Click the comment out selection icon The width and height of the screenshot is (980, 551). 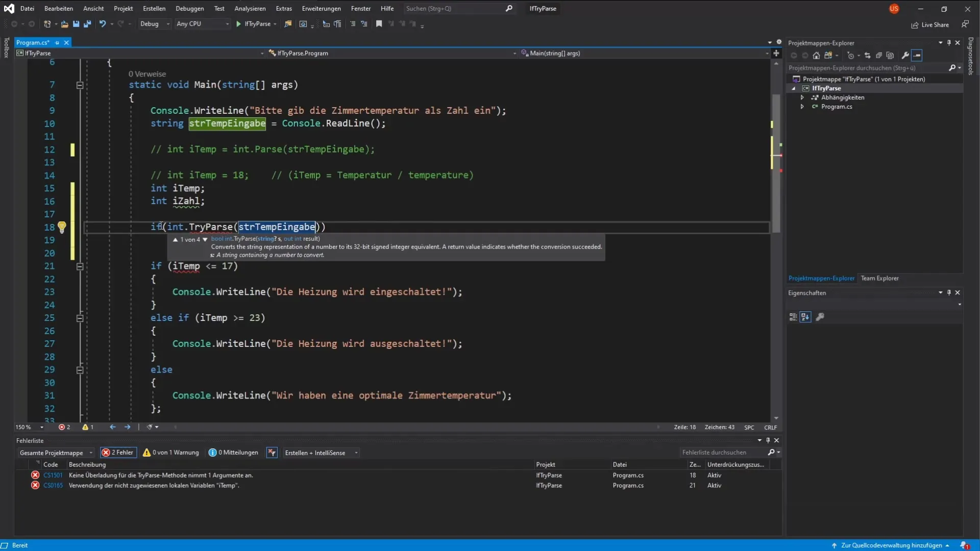[x=353, y=24]
